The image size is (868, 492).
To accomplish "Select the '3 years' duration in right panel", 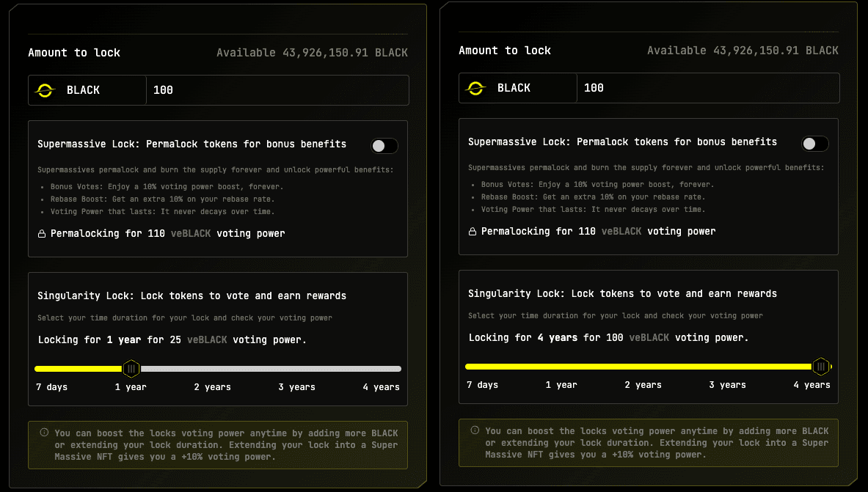I will pos(727,385).
